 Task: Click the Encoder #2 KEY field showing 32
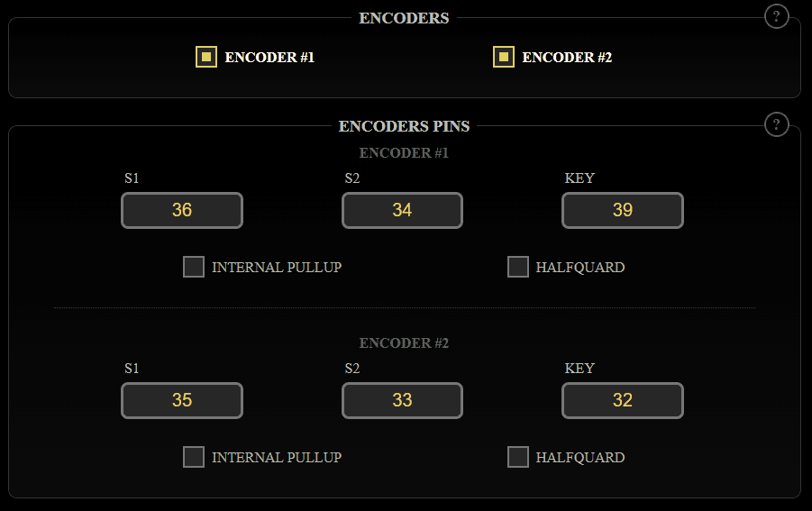(623, 400)
